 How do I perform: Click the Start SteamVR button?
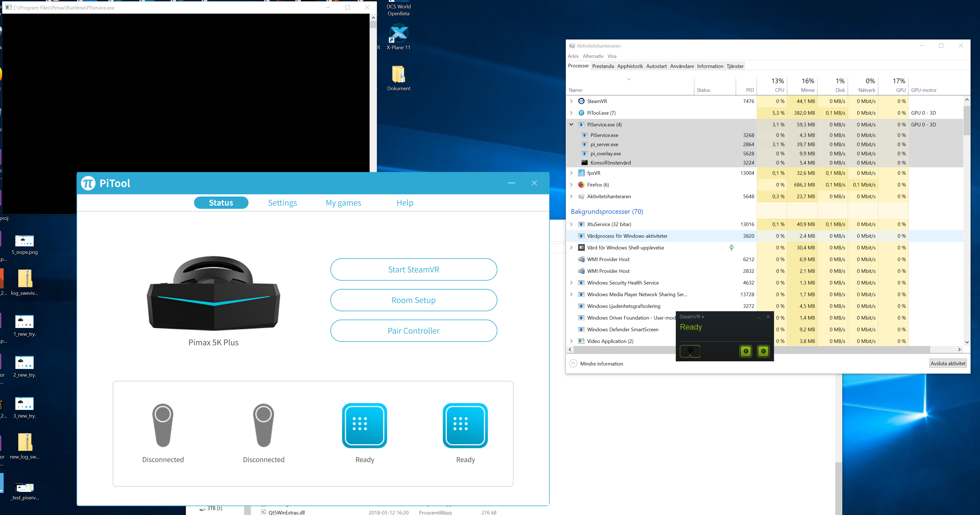pyautogui.click(x=414, y=269)
